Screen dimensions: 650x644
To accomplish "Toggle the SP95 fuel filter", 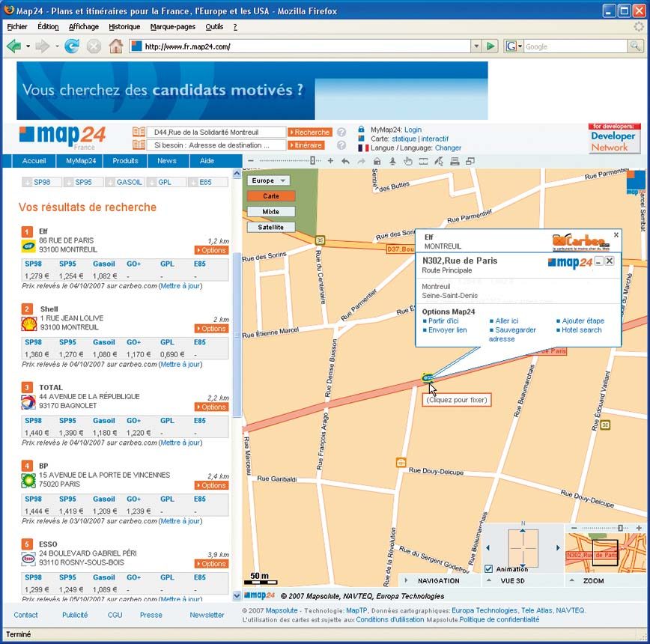I will pos(83,182).
